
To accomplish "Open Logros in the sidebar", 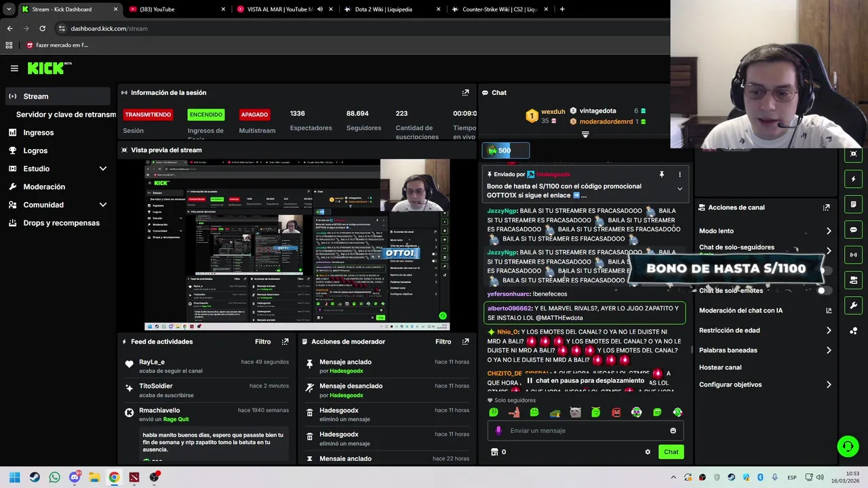I will click(35, 150).
